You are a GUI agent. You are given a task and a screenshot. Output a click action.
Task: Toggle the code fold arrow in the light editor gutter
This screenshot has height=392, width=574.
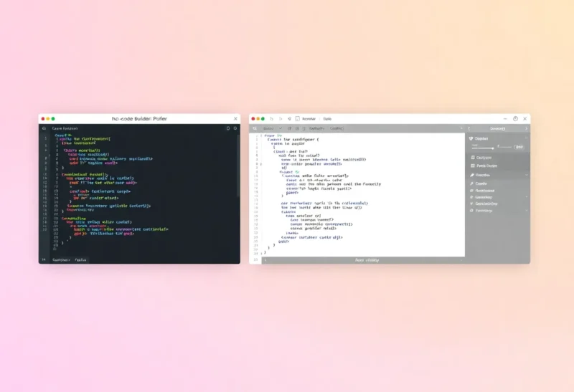(261, 164)
